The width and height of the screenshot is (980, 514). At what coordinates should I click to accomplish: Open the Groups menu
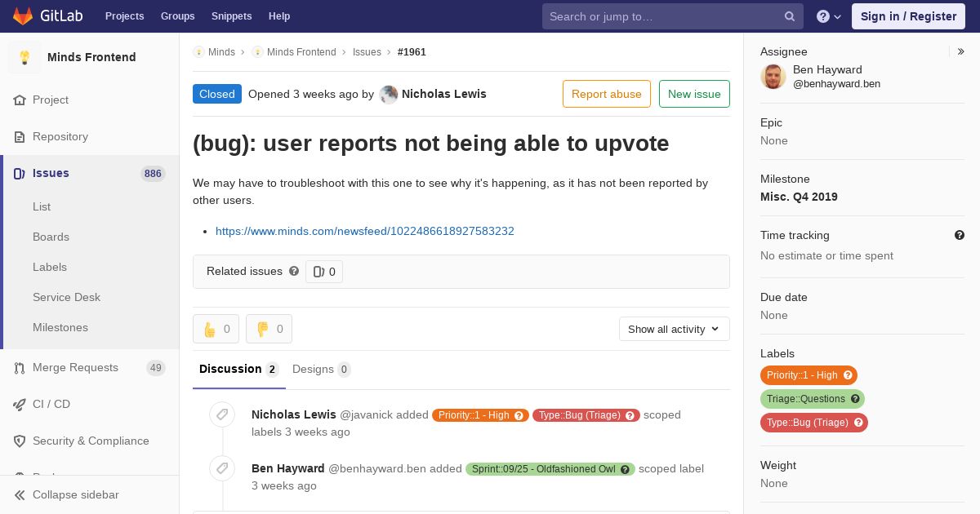[177, 16]
